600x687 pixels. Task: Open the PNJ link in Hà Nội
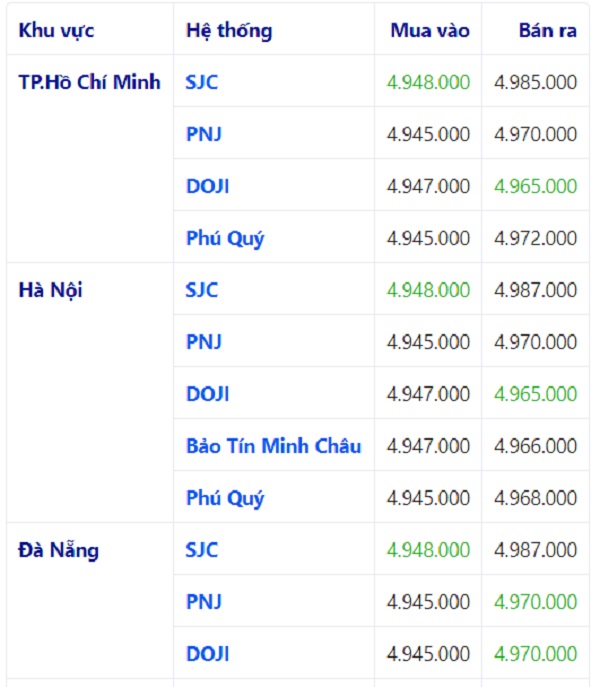click(204, 342)
